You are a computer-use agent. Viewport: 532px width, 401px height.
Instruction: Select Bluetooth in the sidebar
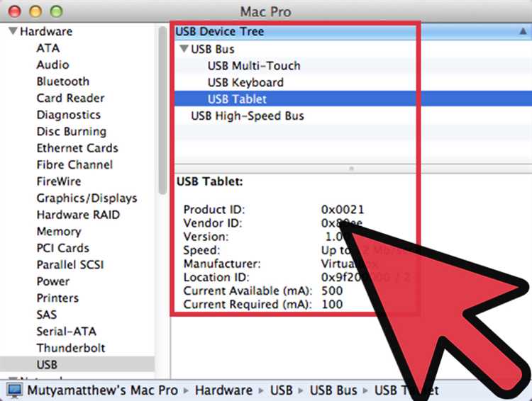pyautogui.click(x=62, y=81)
